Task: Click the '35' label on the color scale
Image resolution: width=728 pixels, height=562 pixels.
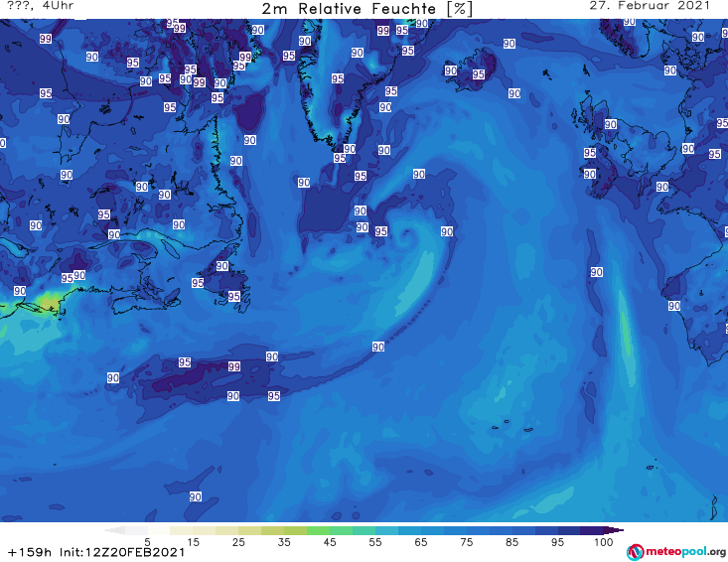Action: pyautogui.click(x=284, y=542)
